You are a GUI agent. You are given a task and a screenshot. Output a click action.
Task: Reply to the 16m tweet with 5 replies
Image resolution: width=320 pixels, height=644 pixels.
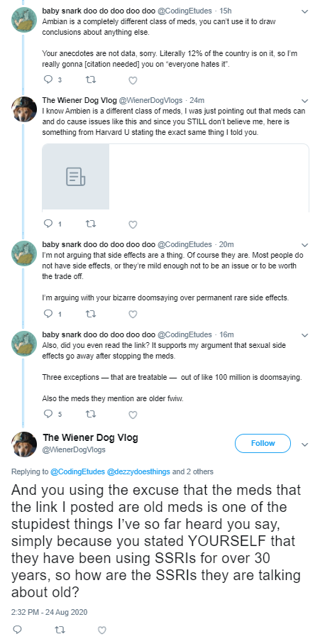48,415
